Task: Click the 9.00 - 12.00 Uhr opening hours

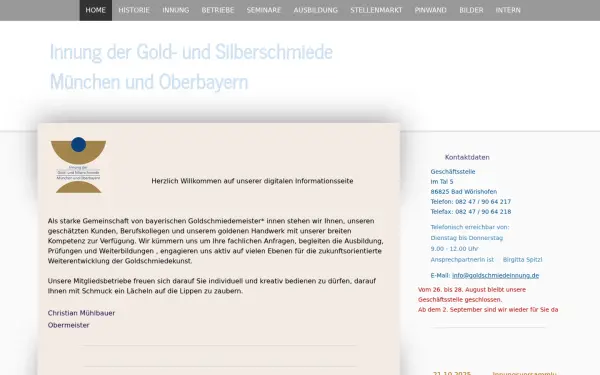Action: point(454,249)
